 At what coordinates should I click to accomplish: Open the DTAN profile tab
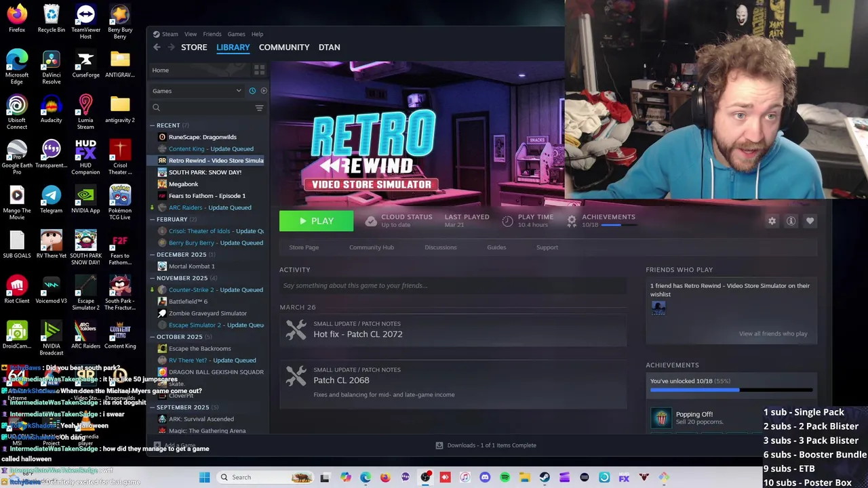[x=330, y=47]
